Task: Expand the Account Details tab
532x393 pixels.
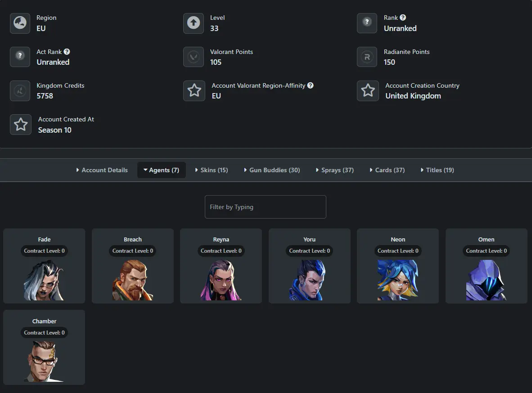Action: point(102,170)
